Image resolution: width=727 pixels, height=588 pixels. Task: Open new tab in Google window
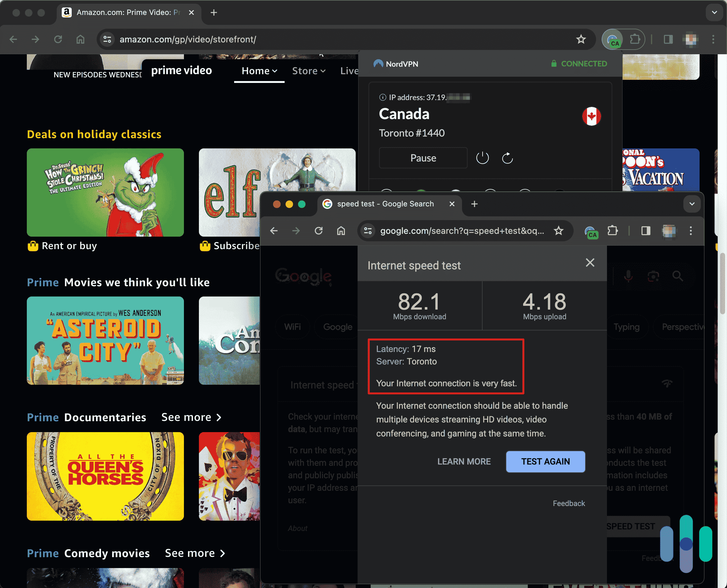coord(474,204)
